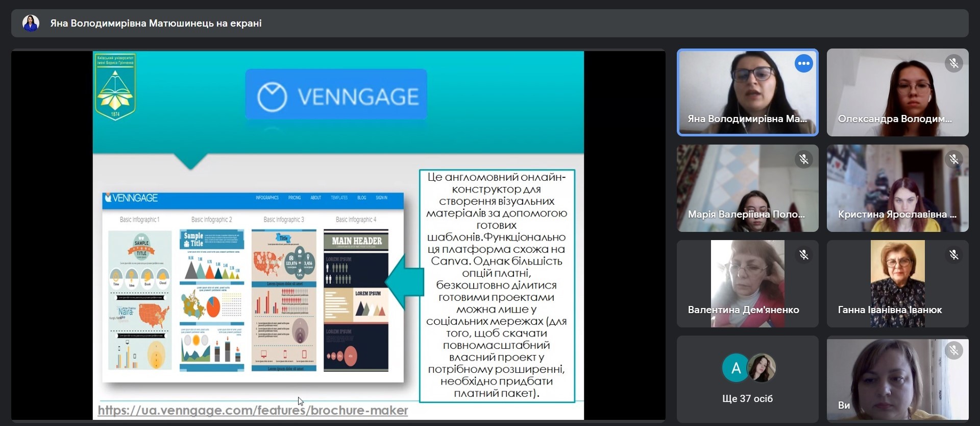The image size is (980, 426).
Task: Click the muted mic icon on your own tile
Action: (x=953, y=350)
